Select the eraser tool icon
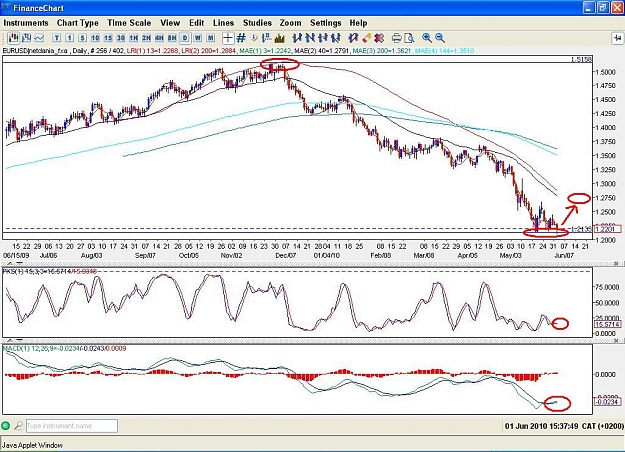The width and height of the screenshot is (625, 452). 366,38
